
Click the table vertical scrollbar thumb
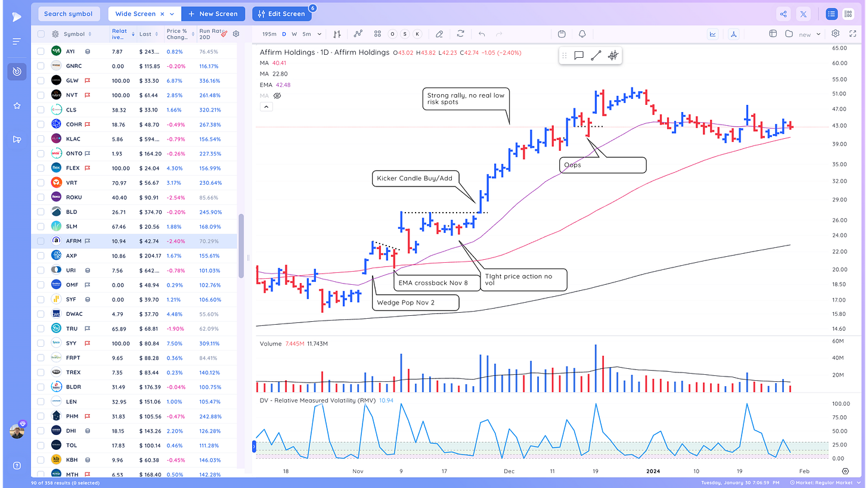tap(241, 245)
